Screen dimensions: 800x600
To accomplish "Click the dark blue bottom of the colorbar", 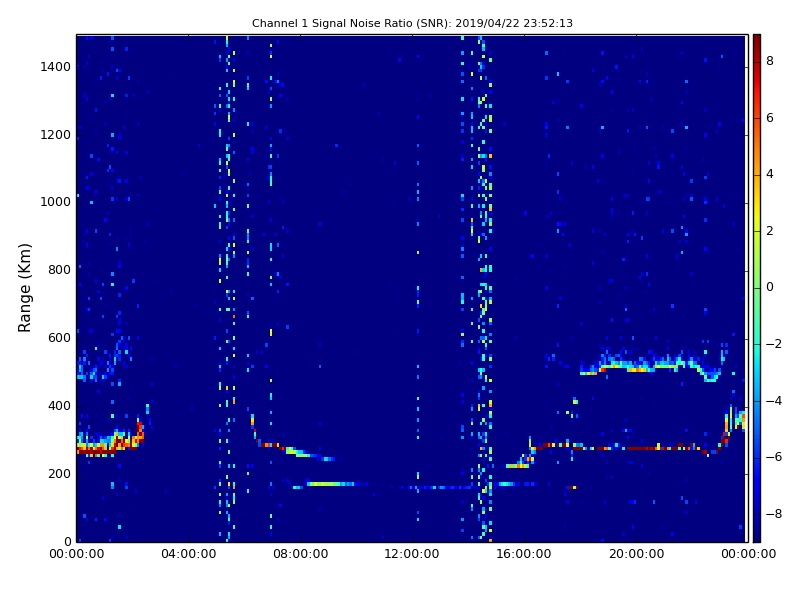I will click(757, 531).
